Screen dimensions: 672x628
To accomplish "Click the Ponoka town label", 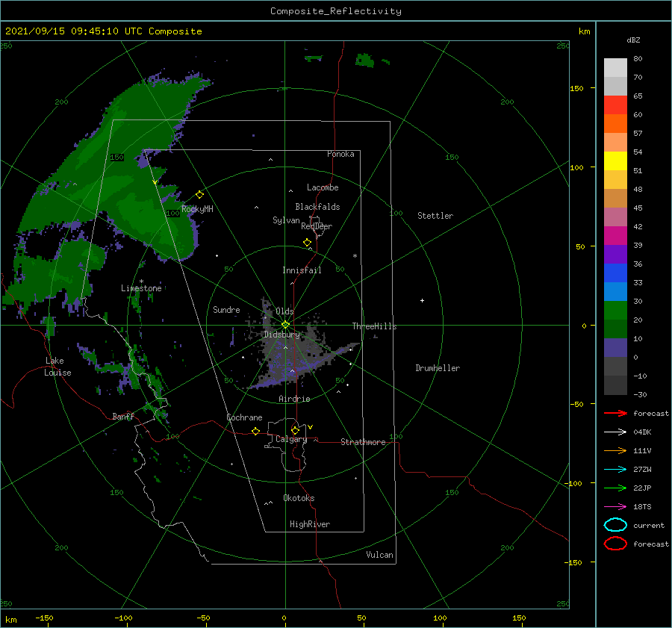I will point(340,154).
